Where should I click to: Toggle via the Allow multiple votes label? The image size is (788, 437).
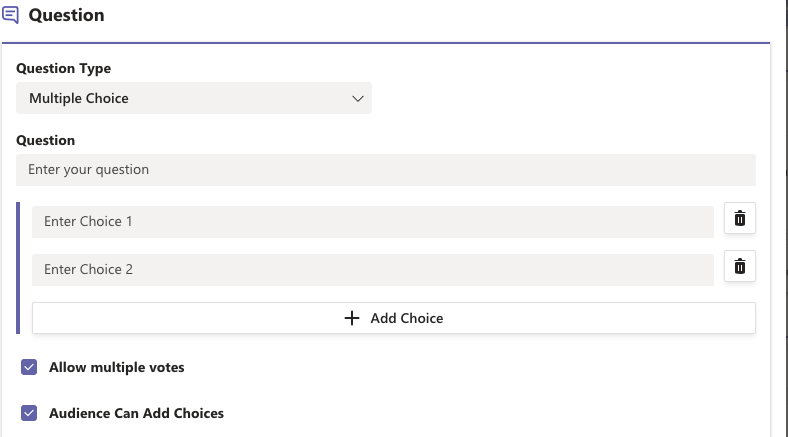[117, 367]
